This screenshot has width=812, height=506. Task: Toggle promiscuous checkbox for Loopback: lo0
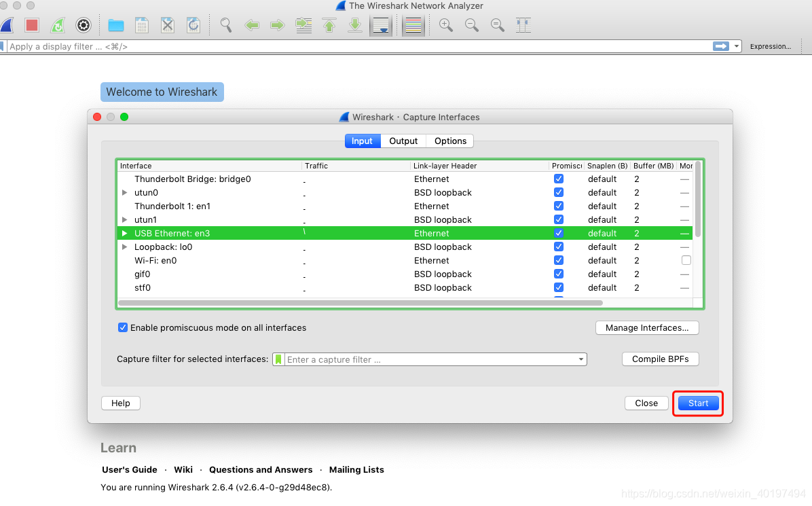pyautogui.click(x=559, y=247)
